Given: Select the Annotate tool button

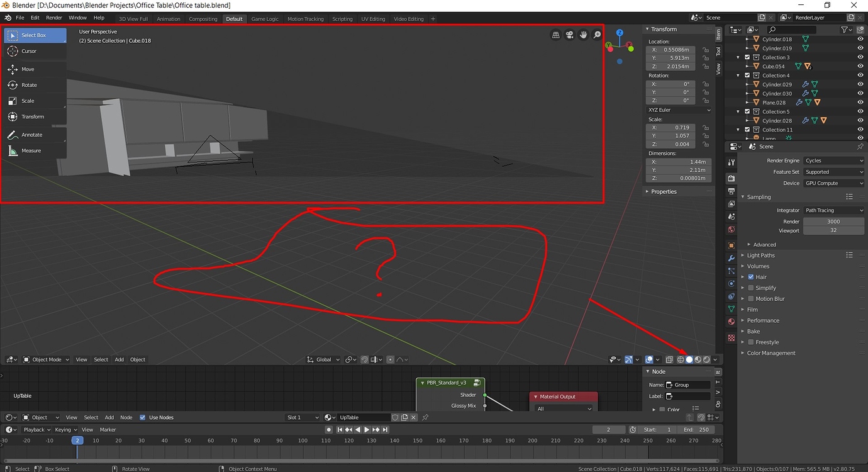Looking at the screenshot, I should click(35, 134).
